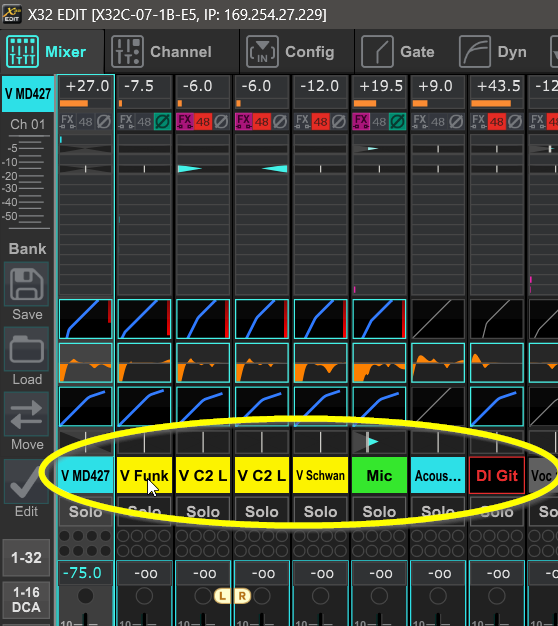The height and width of the screenshot is (626, 558).
Task: Enable 48V phantom power on Mic channel
Action: point(379,121)
